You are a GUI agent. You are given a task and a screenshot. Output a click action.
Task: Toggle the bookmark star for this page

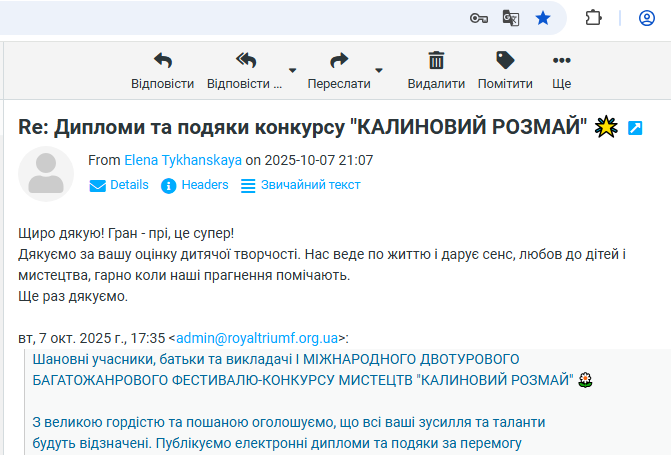543,18
